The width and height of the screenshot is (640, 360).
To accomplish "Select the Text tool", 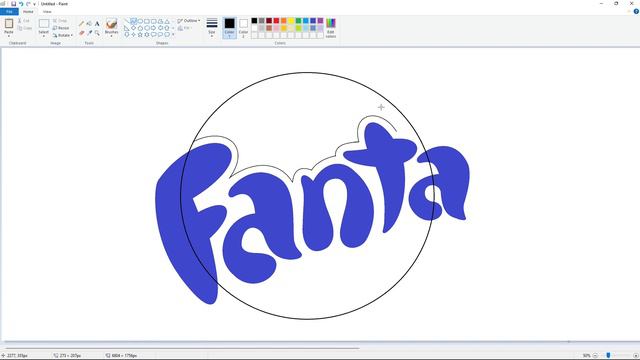I will tap(97, 24).
